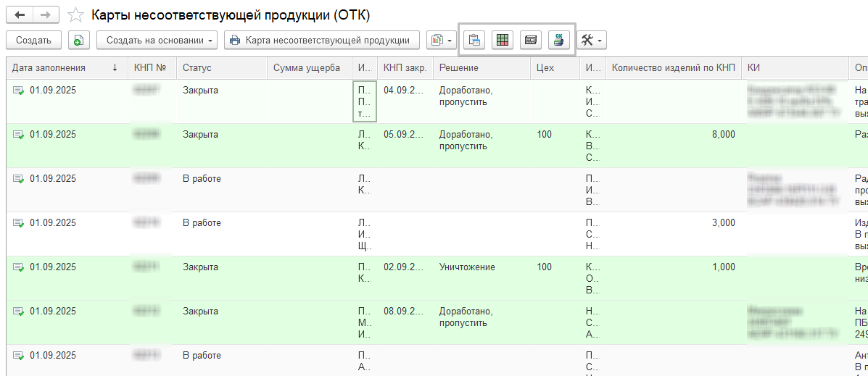The height and width of the screenshot is (376, 868).
Task: Click 'Количество изделий по КНП' column header
Action: click(x=673, y=68)
